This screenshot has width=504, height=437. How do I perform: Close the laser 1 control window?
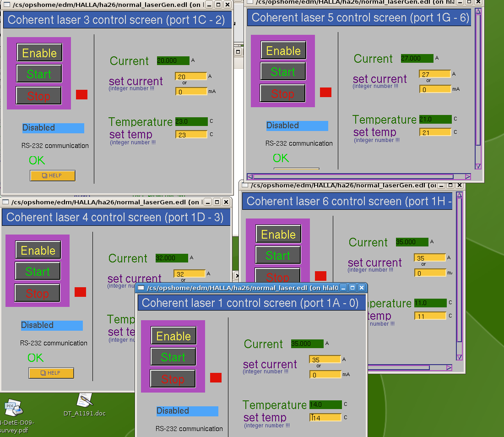coord(362,288)
